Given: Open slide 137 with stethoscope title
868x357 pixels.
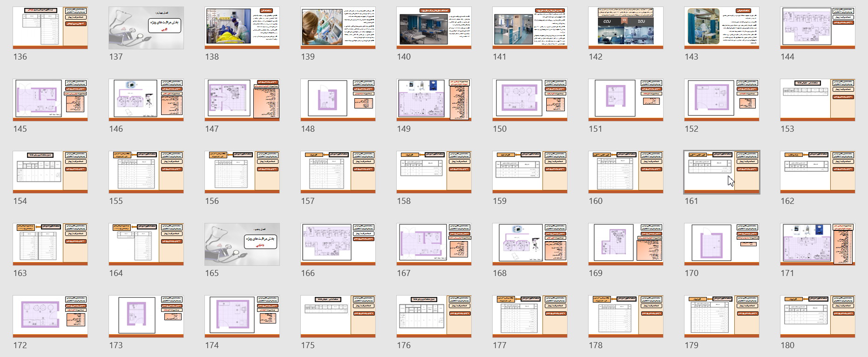Looking at the screenshot, I should (146, 28).
